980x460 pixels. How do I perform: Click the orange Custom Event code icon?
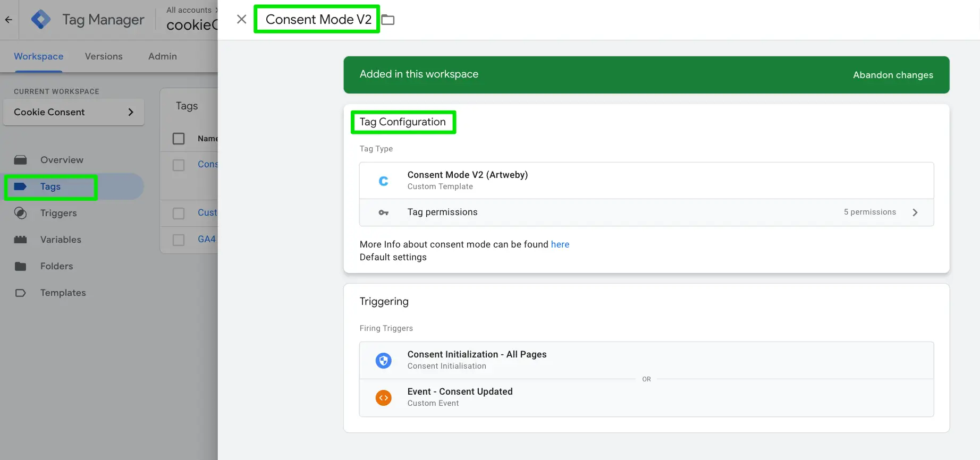383,398
